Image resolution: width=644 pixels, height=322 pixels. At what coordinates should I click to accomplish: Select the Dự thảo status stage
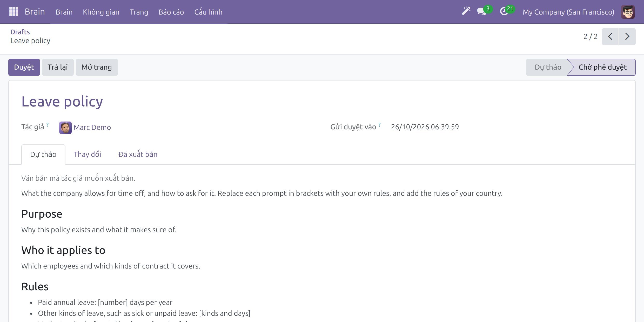click(548, 67)
